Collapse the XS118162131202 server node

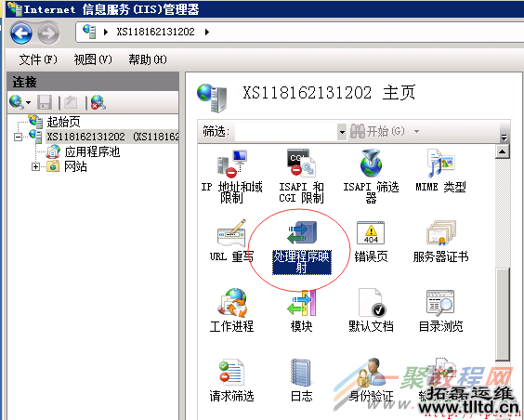click(x=18, y=137)
